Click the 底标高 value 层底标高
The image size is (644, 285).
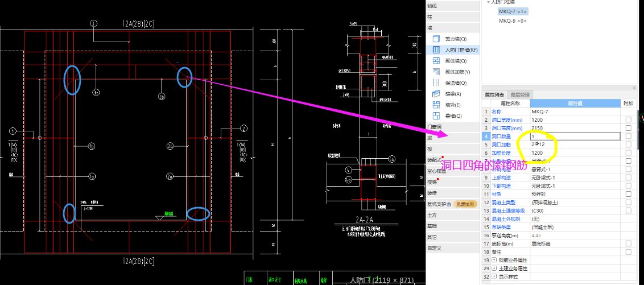575,243
